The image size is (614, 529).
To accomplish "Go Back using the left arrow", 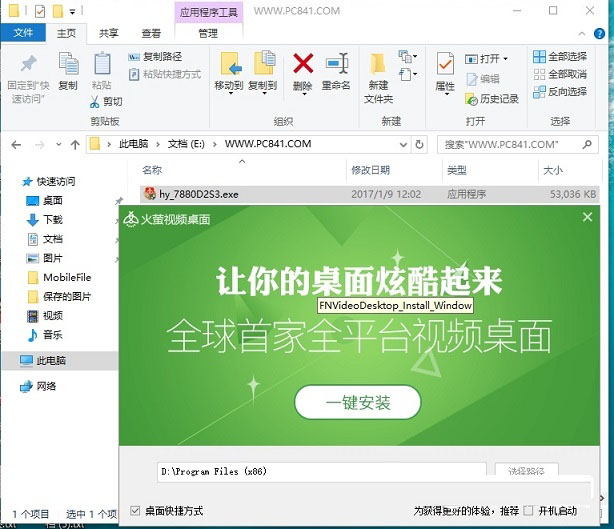I will coord(16,145).
